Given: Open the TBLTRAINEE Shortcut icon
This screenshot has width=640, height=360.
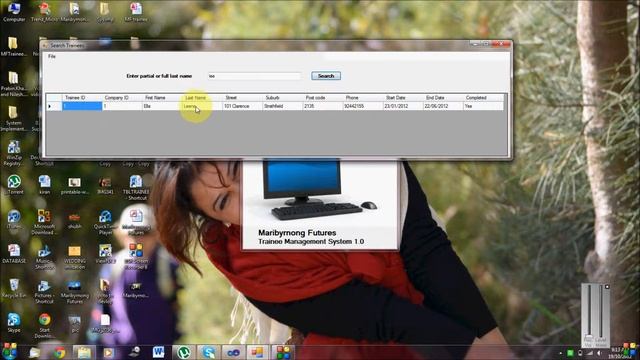Looking at the screenshot, I should (136, 188).
